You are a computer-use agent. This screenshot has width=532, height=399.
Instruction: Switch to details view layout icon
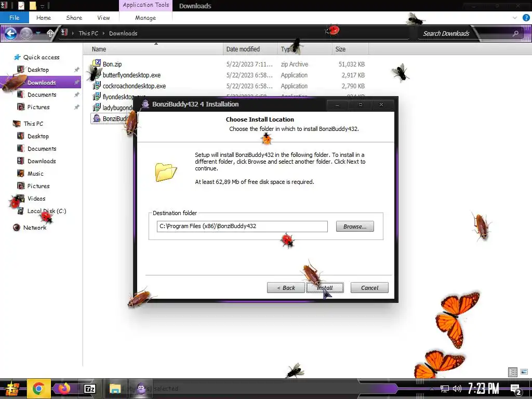[x=513, y=372]
